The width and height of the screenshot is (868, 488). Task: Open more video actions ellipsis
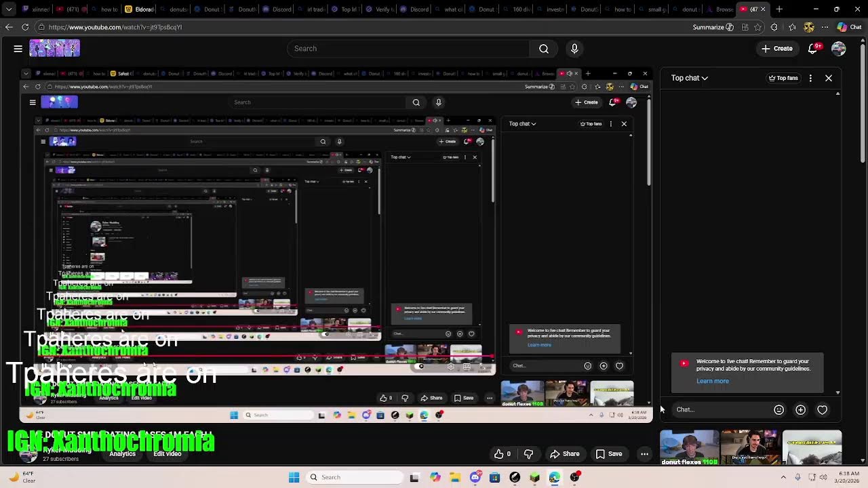point(644,454)
